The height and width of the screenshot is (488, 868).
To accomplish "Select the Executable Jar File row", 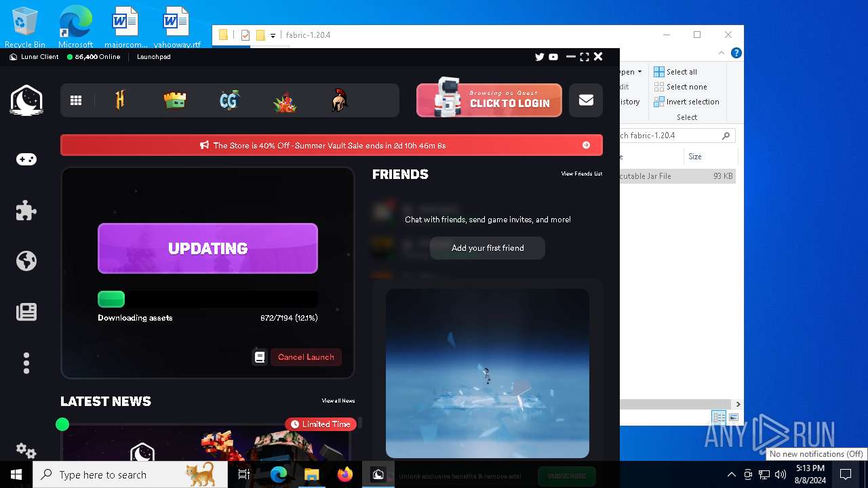I will pos(677,176).
